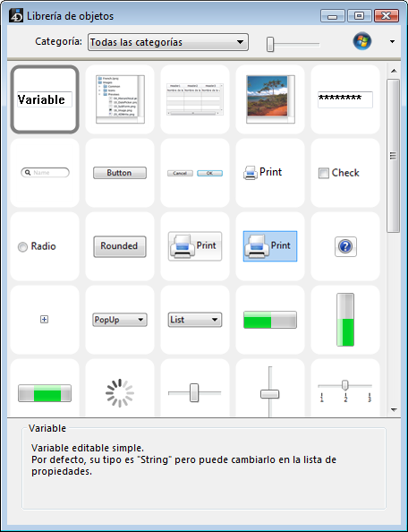Viewport: 408px width, 532px height.
Task: Choose the list box table object
Action: click(195, 99)
